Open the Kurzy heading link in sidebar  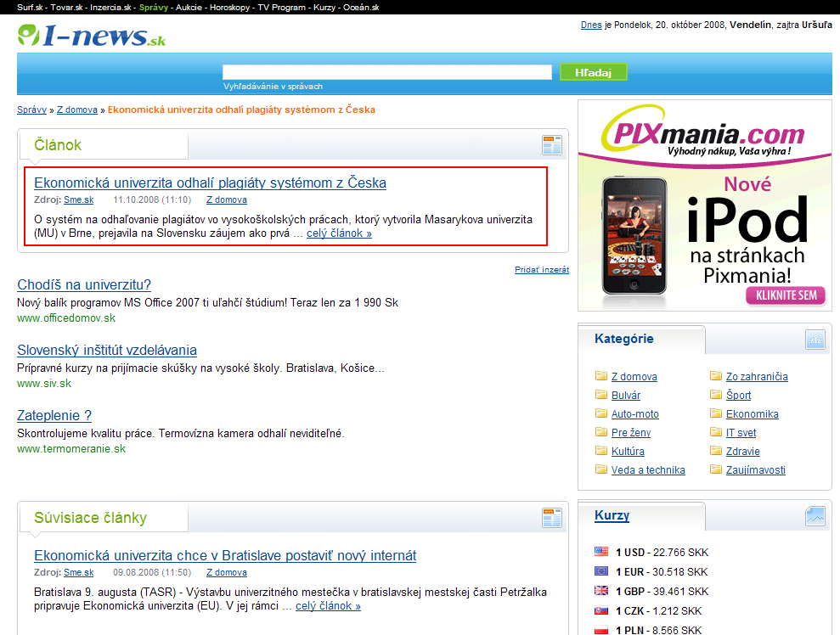pos(612,515)
